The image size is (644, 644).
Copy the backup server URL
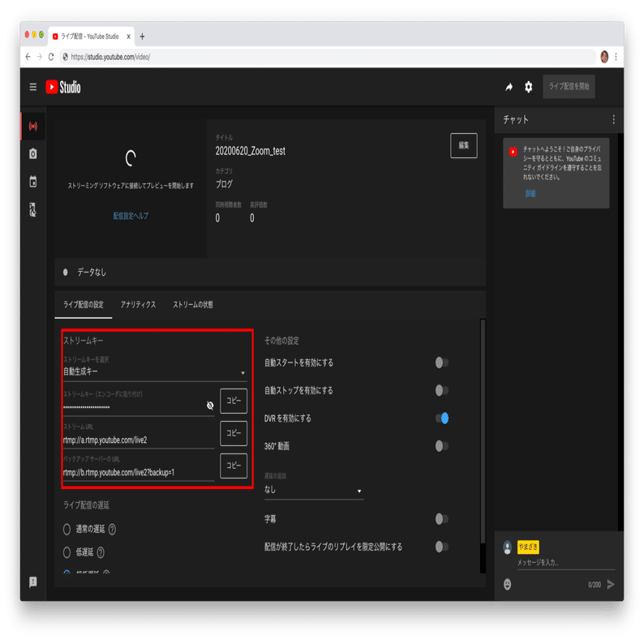click(234, 466)
